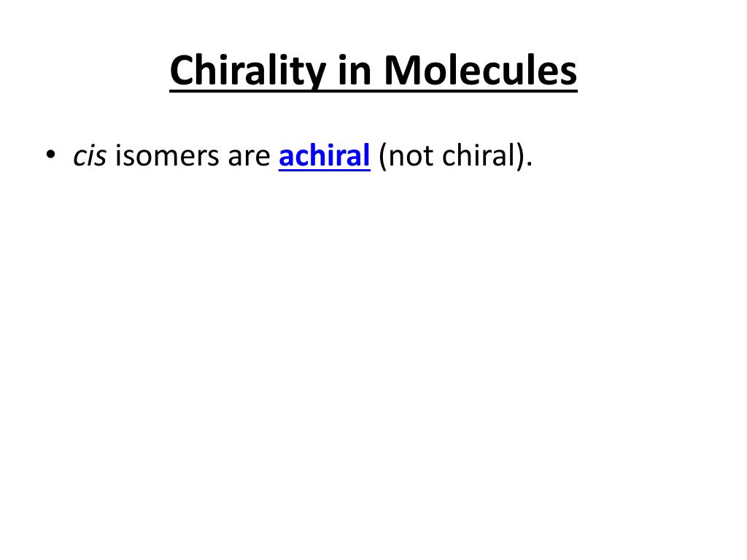Click the opening parenthesis before 'not'

(x=382, y=156)
